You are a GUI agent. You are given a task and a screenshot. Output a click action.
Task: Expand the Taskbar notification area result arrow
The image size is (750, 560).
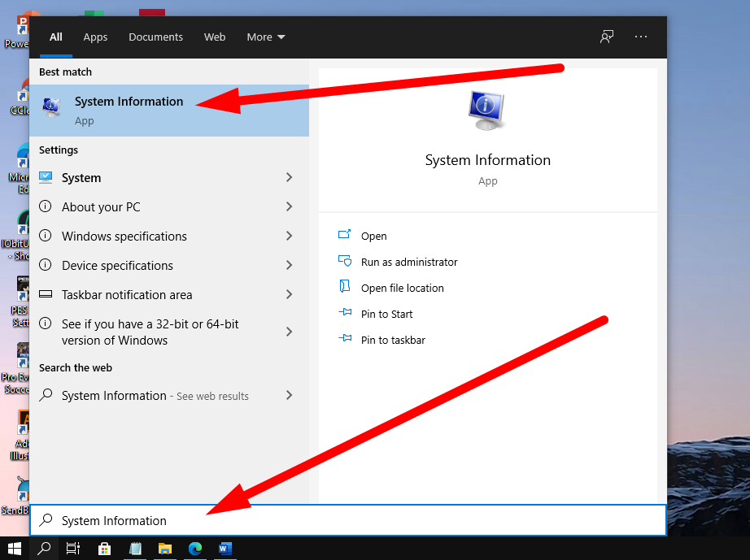click(x=289, y=294)
